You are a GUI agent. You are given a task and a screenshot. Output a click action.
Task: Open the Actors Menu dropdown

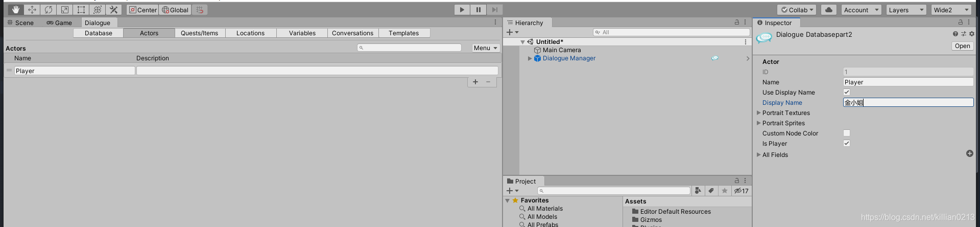pos(485,48)
